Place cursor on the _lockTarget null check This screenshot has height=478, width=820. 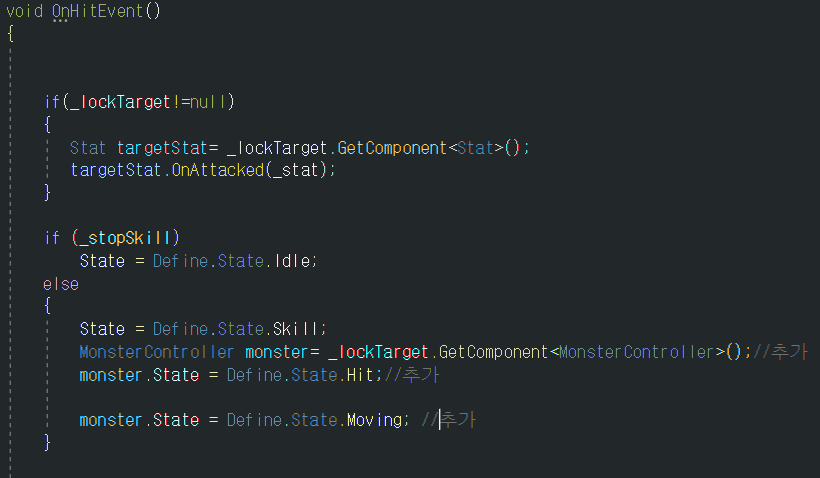pyautogui.click(x=149, y=102)
